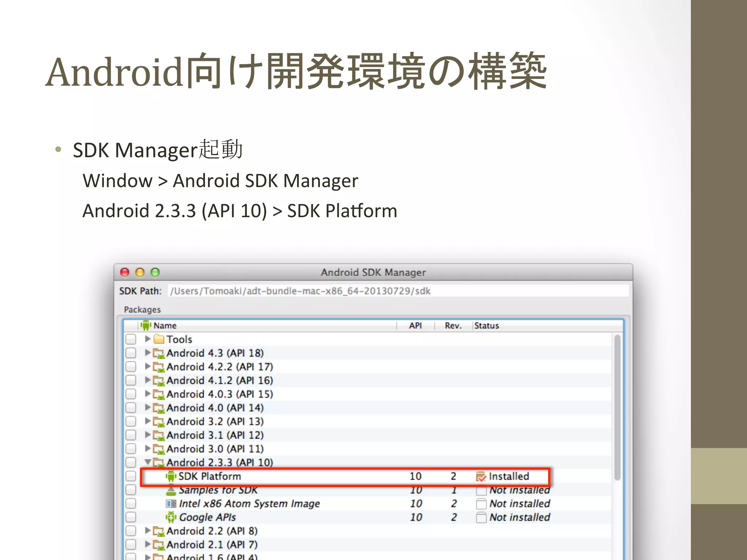Click the Android 3.2 (API 13) folder icon
This screenshot has width=747, height=560.
pyautogui.click(x=159, y=421)
